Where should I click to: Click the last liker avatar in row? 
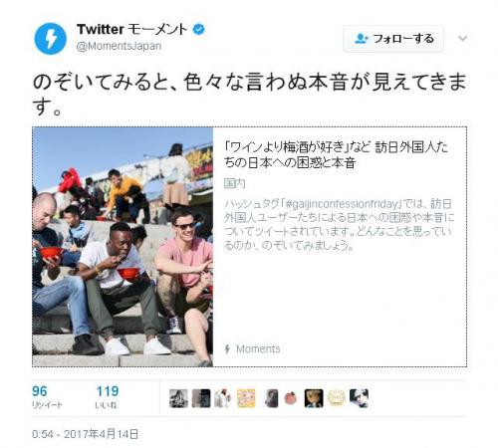[359, 398]
